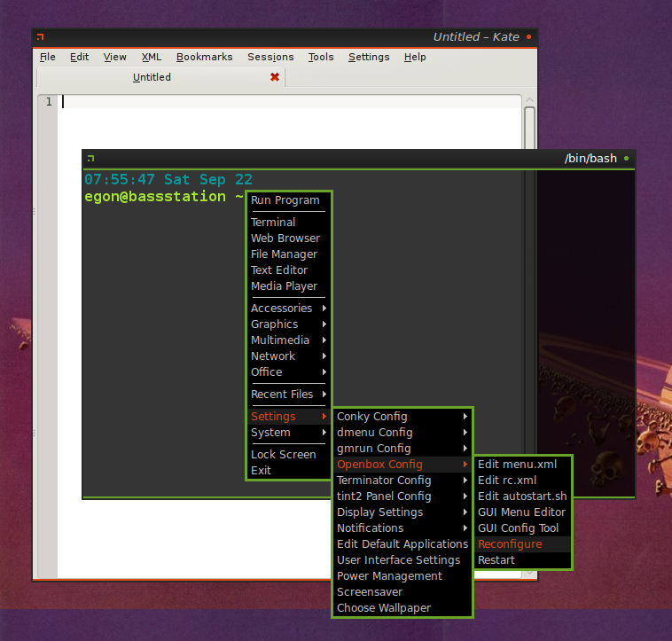The image size is (672, 641).
Task: Open the Bookmarks menu in Kate
Action: pyautogui.click(x=205, y=57)
